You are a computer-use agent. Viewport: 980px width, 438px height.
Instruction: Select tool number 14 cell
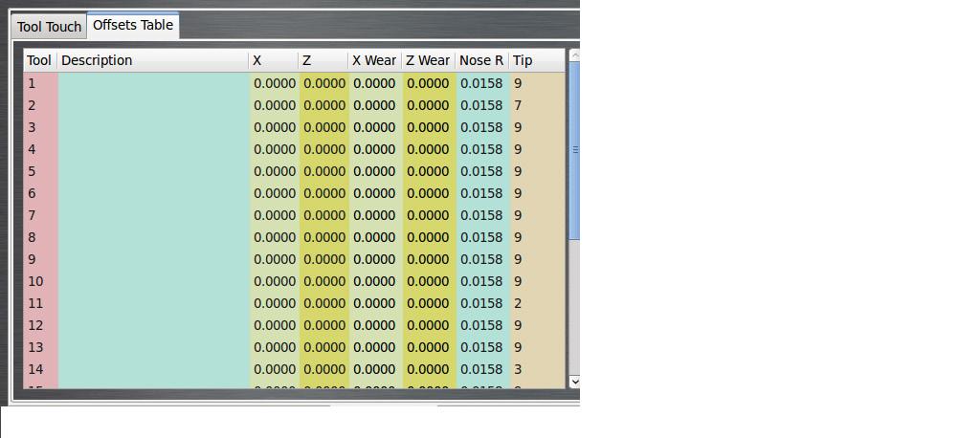click(x=40, y=369)
